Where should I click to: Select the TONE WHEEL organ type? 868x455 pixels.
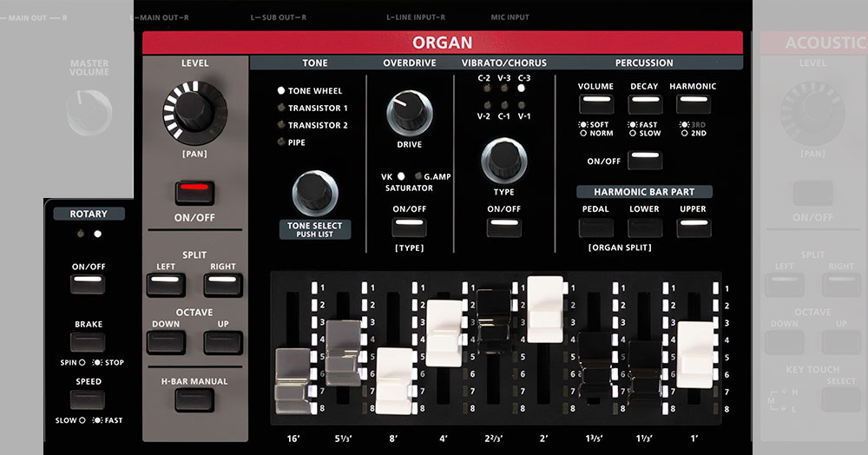(281, 90)
